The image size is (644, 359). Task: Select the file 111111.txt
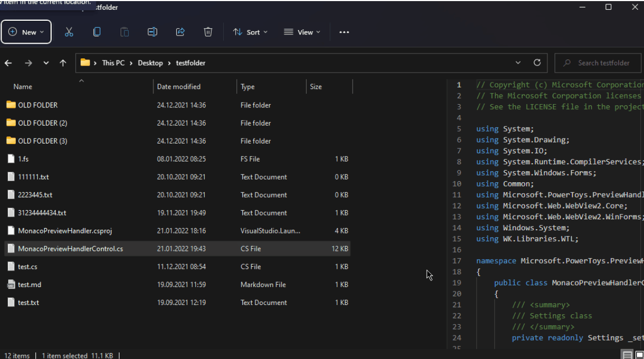point(33,177)
